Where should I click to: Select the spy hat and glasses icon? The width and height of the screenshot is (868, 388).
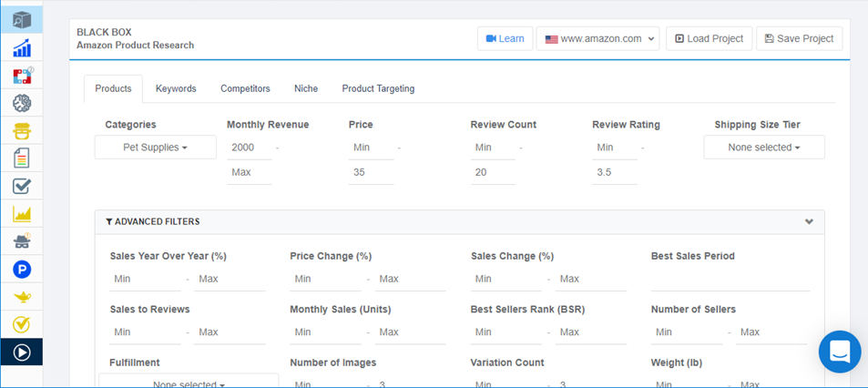coord(22,241)
